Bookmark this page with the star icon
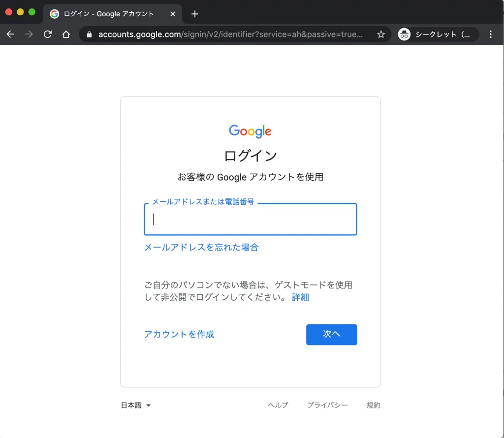This screenshot has width=504, height=438. coord(381,34)
